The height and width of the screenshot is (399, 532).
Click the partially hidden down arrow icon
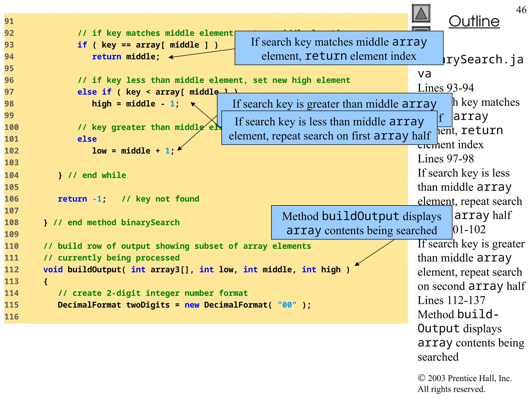(421, 29)
